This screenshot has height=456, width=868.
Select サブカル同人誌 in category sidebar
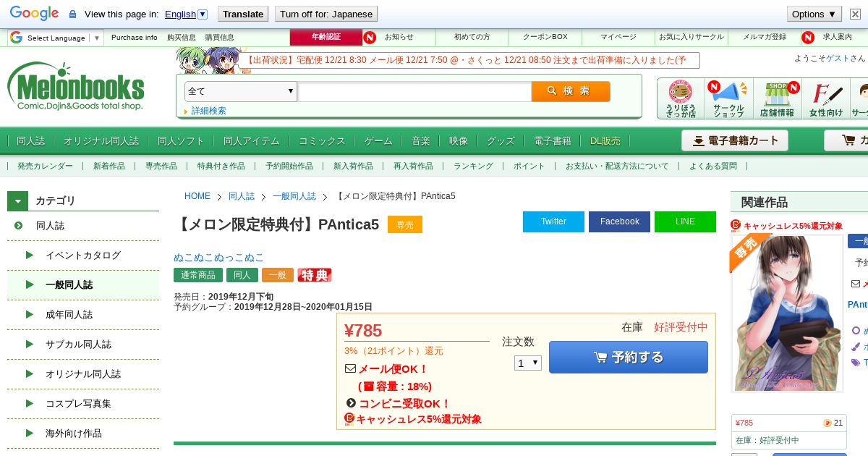(83, 344)
